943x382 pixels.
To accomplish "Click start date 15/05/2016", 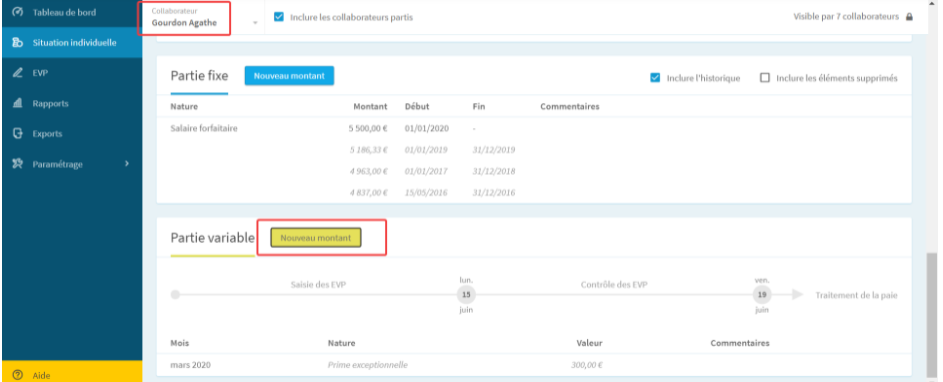I will click(426, 193).
